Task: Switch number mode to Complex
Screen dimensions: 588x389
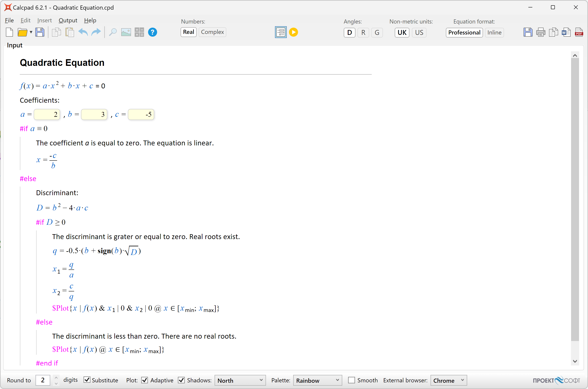Action: [x=212, y=32]
